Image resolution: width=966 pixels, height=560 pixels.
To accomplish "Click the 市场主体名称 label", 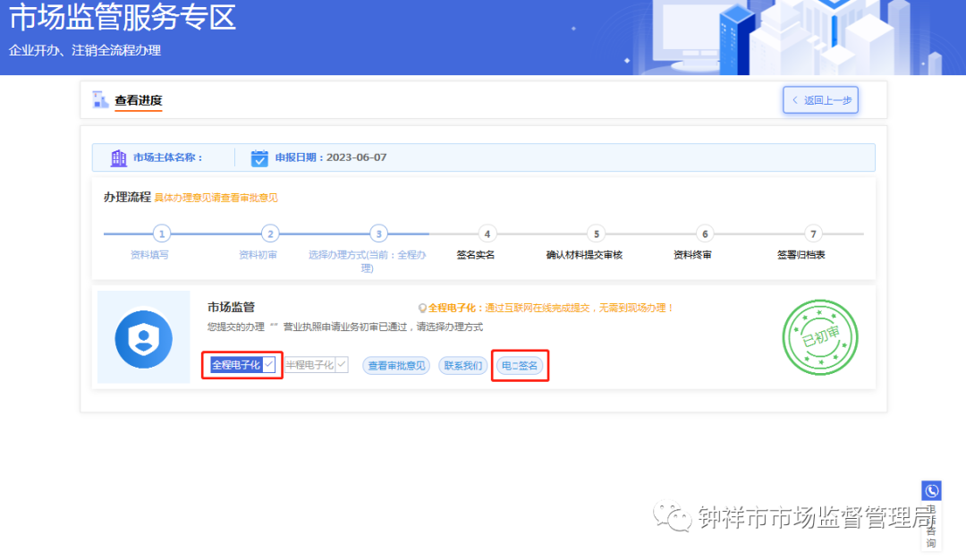I will tap(167, 157).
